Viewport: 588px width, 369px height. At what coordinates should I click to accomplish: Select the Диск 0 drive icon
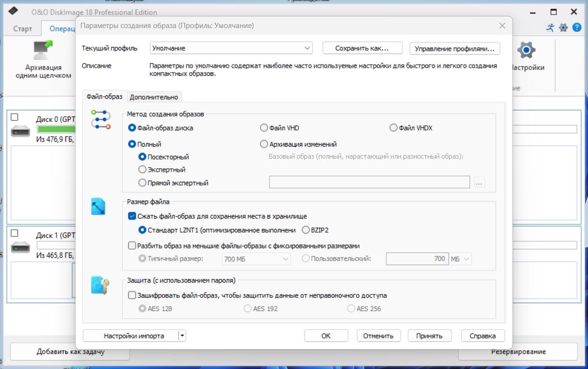pyautogui.click(x=21, y=131)
